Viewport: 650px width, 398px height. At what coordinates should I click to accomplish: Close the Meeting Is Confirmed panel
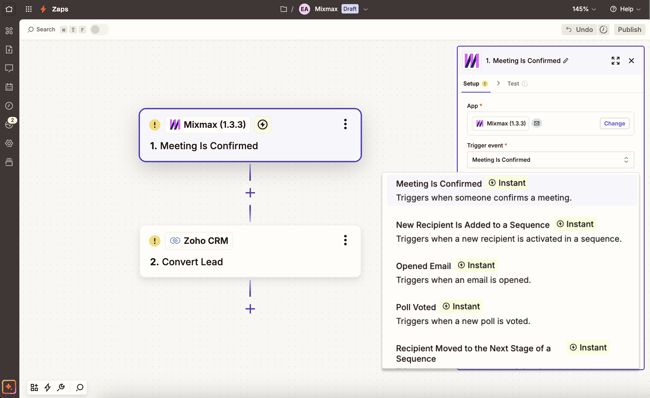[631, 61]
